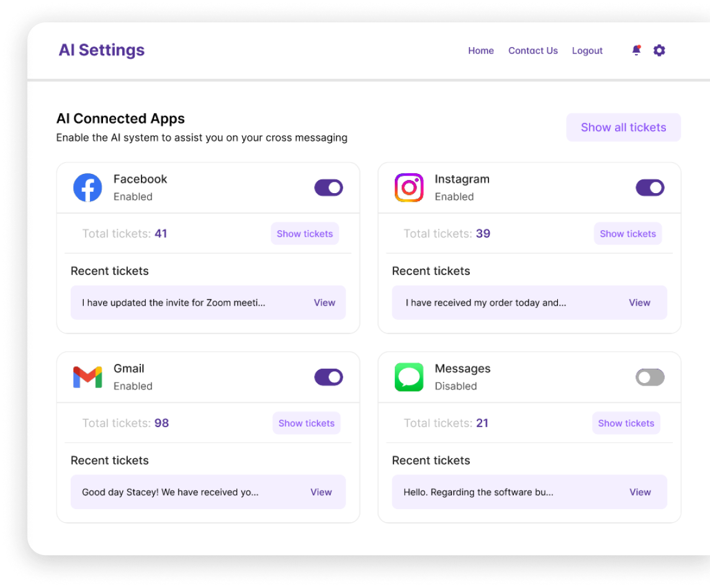Open the notification bell

[x=636, y=50]
